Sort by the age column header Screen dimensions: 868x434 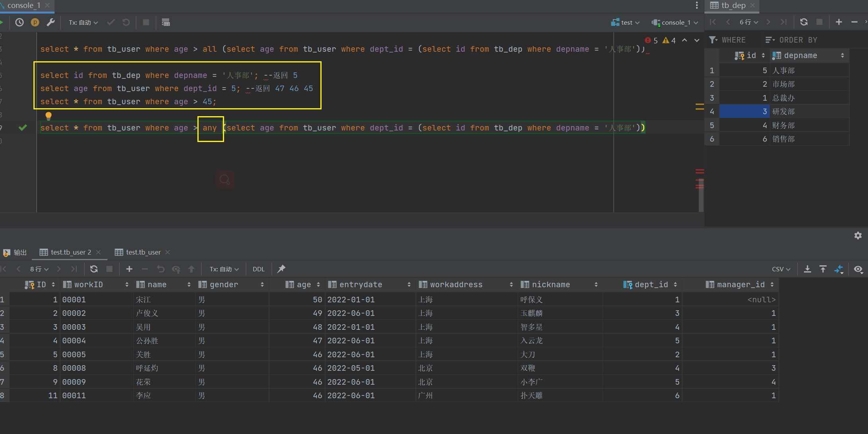click(x=303, y=284)
